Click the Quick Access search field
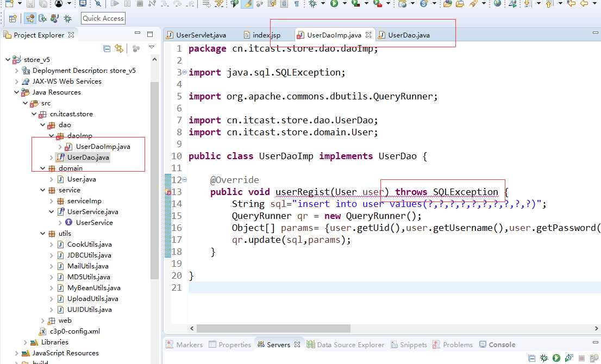Image resolution: width=601 pixels, height=364 pixels. coord(103,18)
